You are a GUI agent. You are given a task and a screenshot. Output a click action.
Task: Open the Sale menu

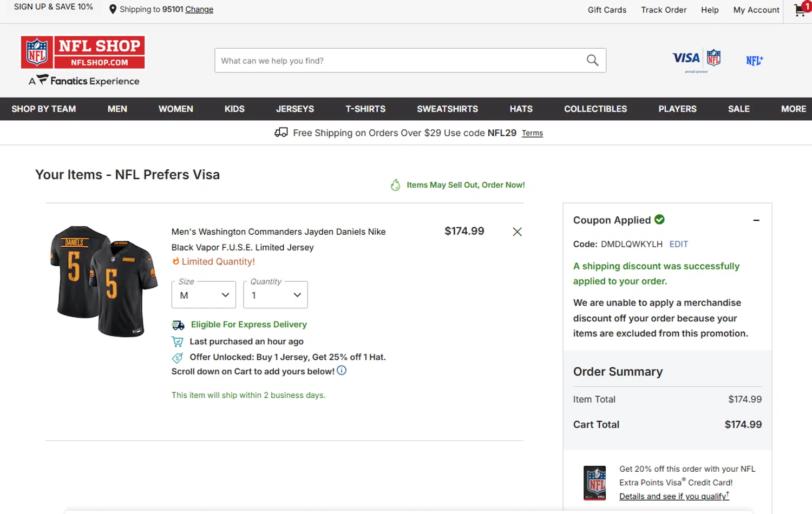(739, 109)
